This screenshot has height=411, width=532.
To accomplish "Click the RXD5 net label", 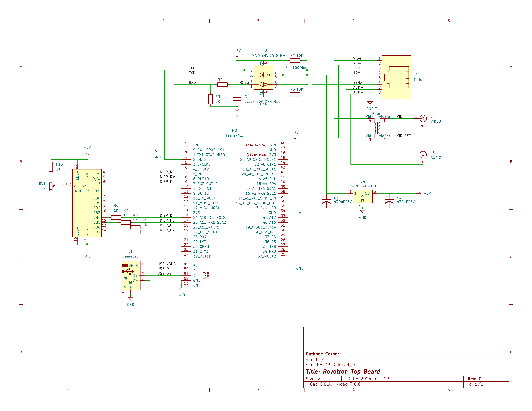I will (x=244, y=83).
